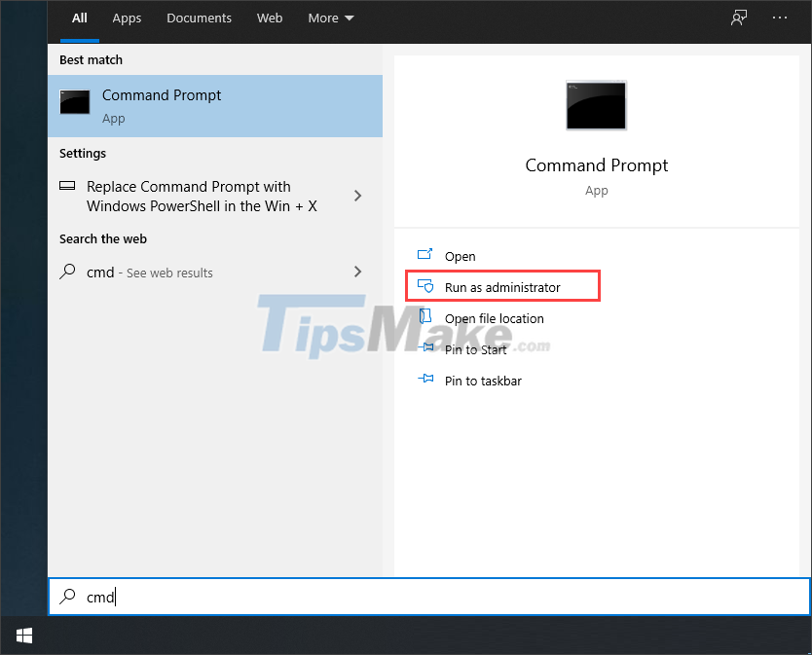The image size is (812, 655).
Task: Click the Command Prompt preview thumbnail icon
Action: tap(596, 105)
